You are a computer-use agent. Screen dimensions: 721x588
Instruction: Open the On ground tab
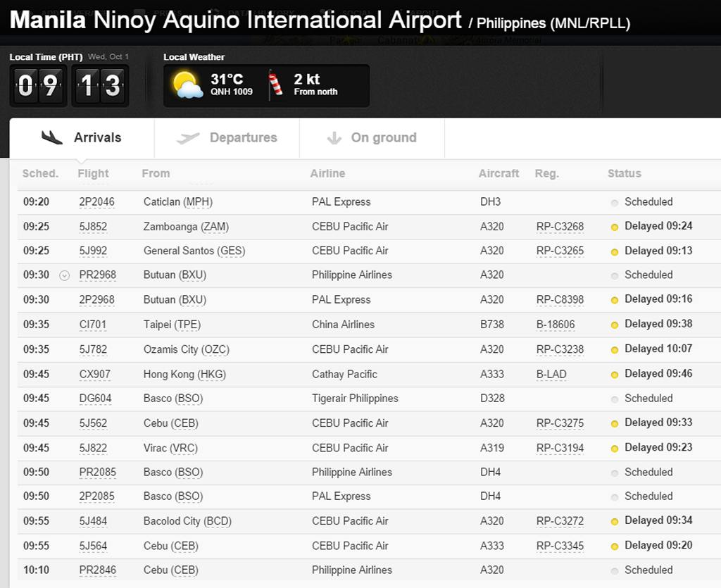[383, 138]
